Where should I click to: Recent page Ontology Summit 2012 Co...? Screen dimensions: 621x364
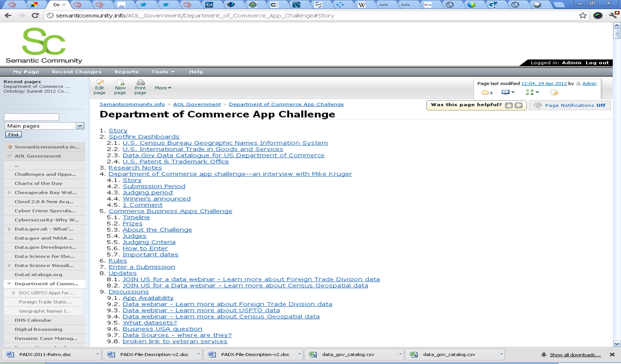[x=36, y=91]
